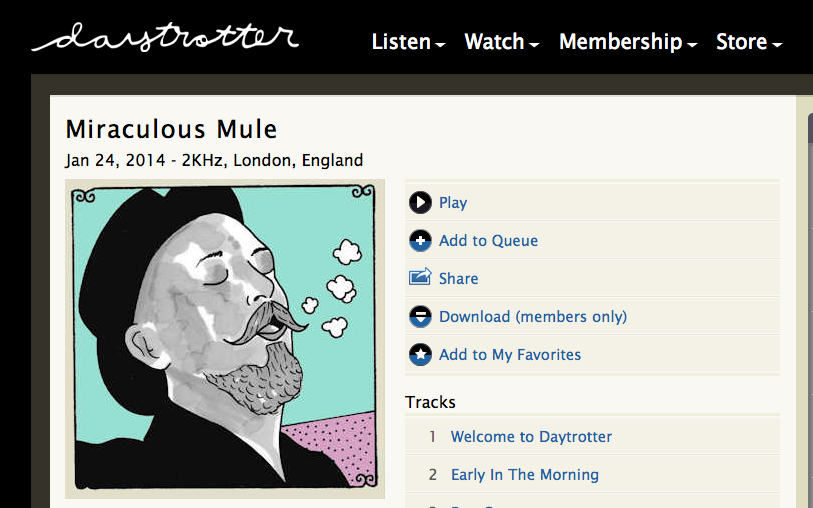The width and height of the screenshot is (813, 508).
Task: Play the track Early In The Morning
Action: (525, 475)
